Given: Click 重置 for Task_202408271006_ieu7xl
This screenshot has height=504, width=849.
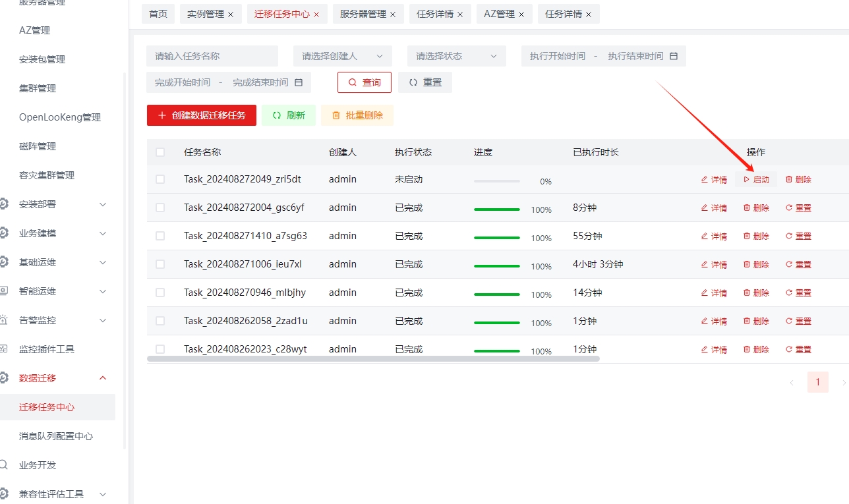Looking at the screenshot, I should tap(798, 264).
